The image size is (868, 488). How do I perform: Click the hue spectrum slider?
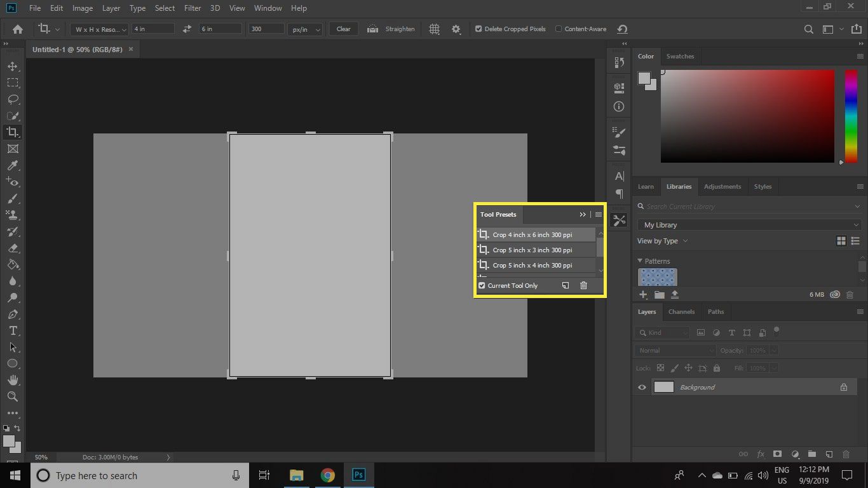pyautogui.click(x=851, y=116)
